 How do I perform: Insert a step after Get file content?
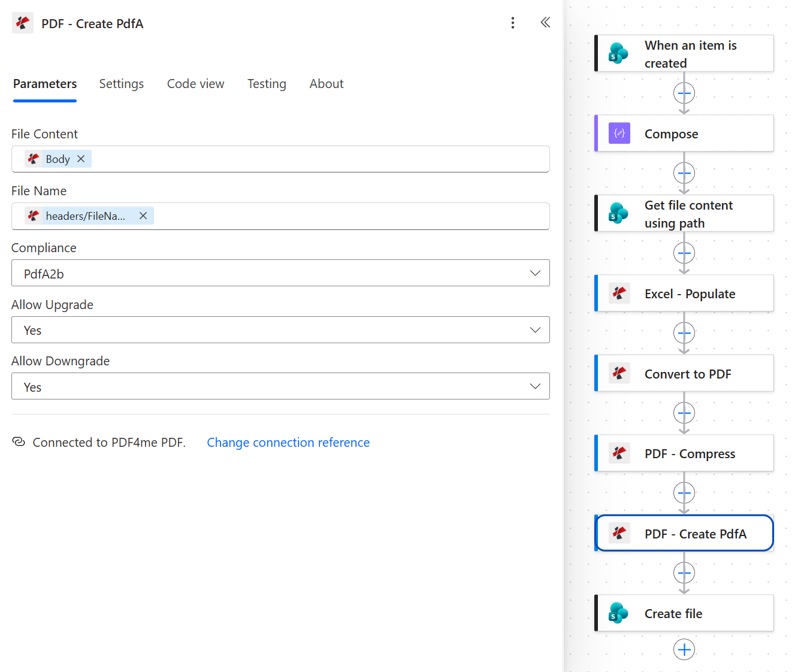pyautogui.click(x=684, y=253)
